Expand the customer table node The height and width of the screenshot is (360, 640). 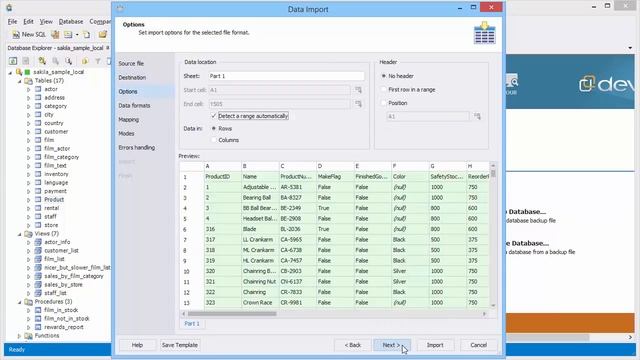click(29, 132)
